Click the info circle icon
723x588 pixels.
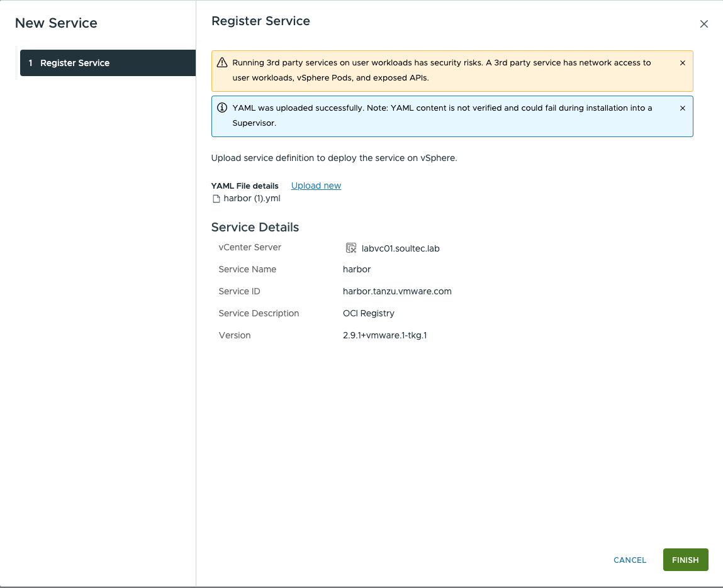221,108
